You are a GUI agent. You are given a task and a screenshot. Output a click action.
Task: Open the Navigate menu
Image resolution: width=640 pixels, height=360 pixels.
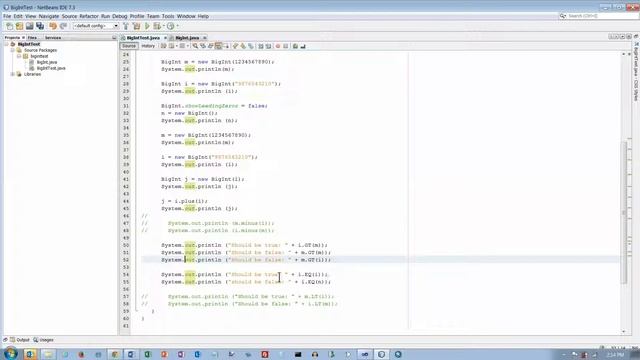point(49,16)
